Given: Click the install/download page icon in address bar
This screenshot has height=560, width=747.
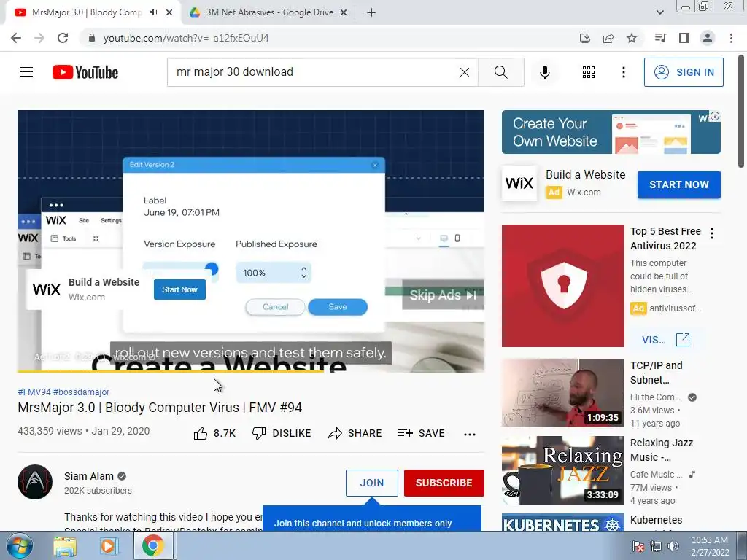Looking at the screenshot, I should pyautogui.click(x=584, y=38).
